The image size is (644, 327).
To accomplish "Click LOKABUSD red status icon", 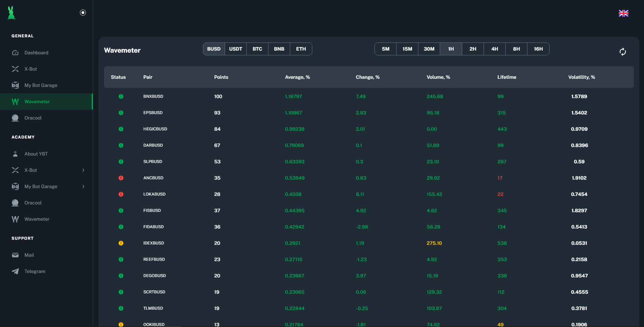I will tap(121, 194).
